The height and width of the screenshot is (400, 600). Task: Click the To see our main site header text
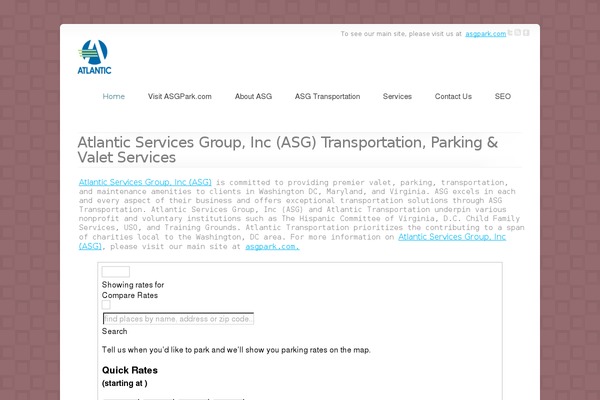pyautogui.click(x=401, y=34)
